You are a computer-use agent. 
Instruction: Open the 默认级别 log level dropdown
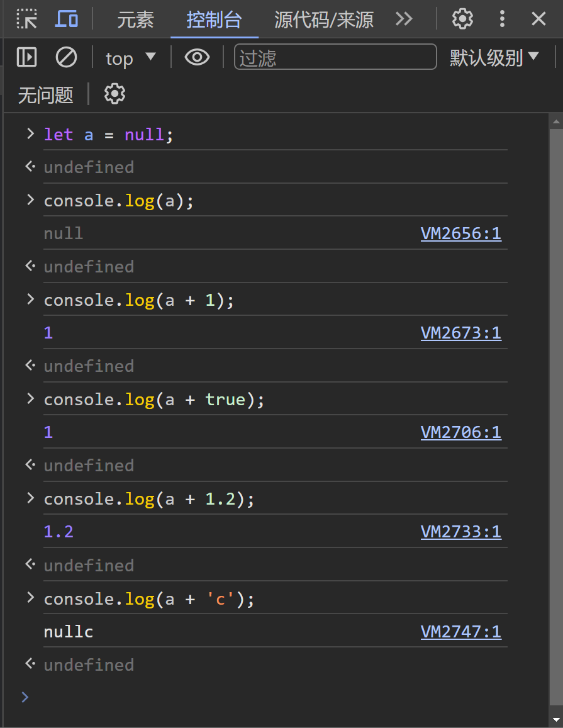[494, 57]
